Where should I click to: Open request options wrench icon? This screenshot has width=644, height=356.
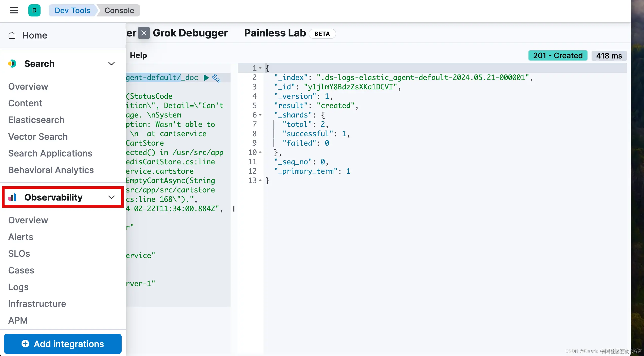pyautogui.click(x=216, y=78)
